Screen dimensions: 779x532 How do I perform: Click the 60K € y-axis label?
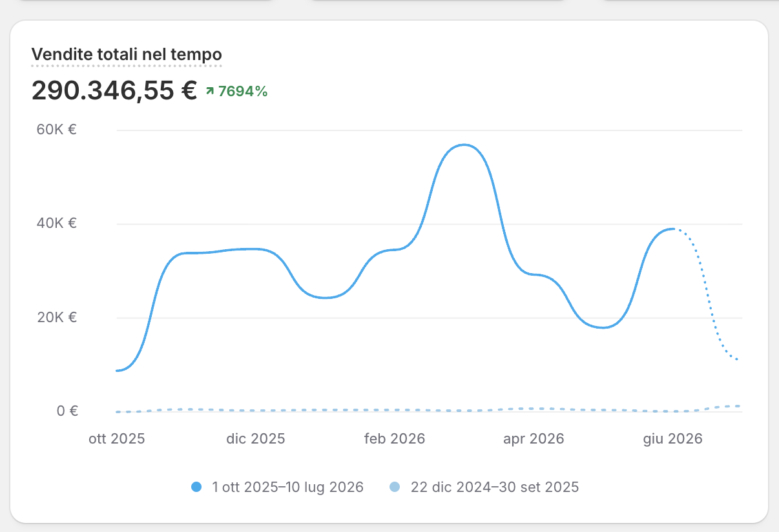pyautogui.click(x=57, y=130)
